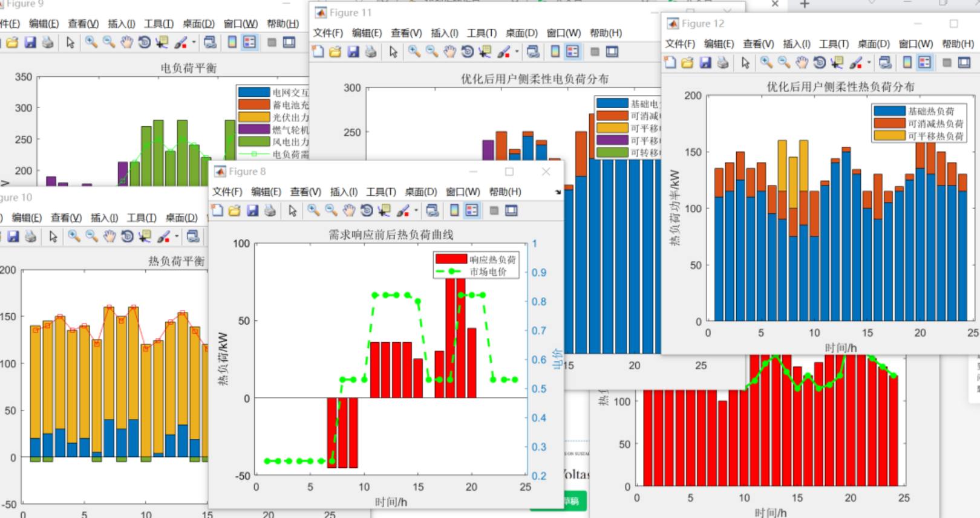Open 查看(V) menu in Figure 9
Viewport: 980px width, 518px height.
tap(83, 24)
